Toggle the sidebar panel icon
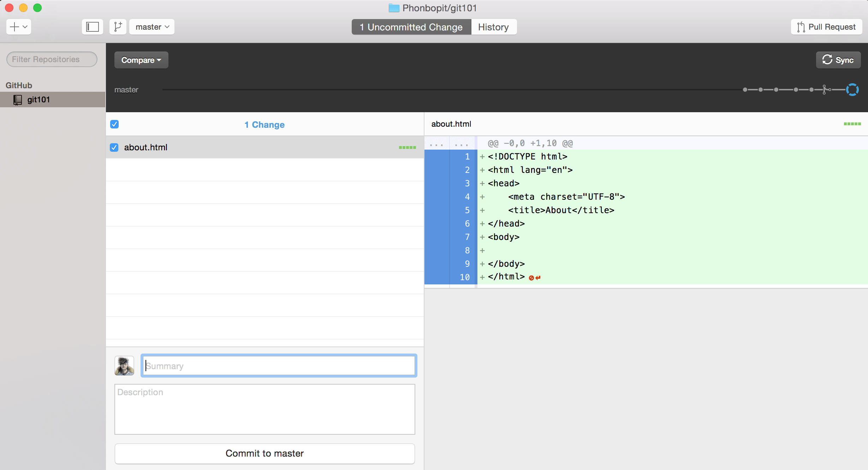Image resolution: width=868 pixels, height=470 pixels. (x=93, y=27)
